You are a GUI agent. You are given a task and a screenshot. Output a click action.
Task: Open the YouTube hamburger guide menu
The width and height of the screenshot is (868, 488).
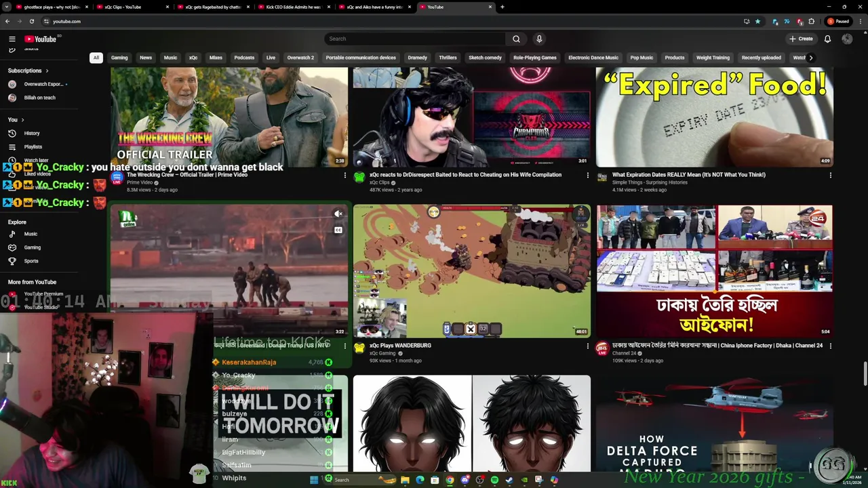point(12,39)
